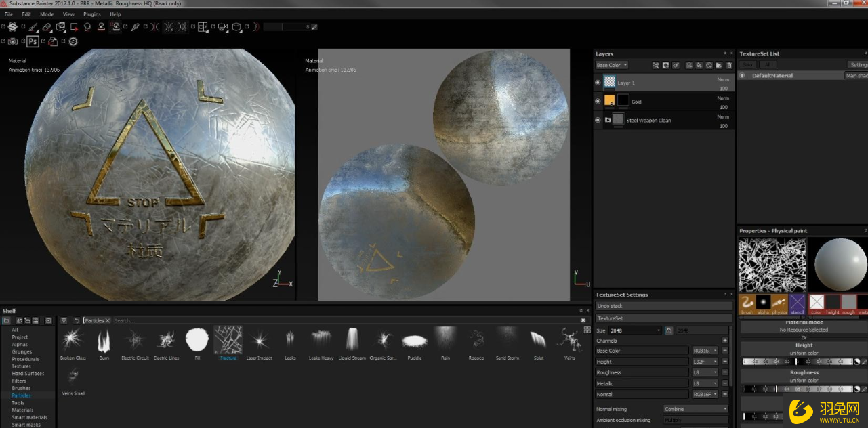Click the add channel plus button

pos(724,341)
